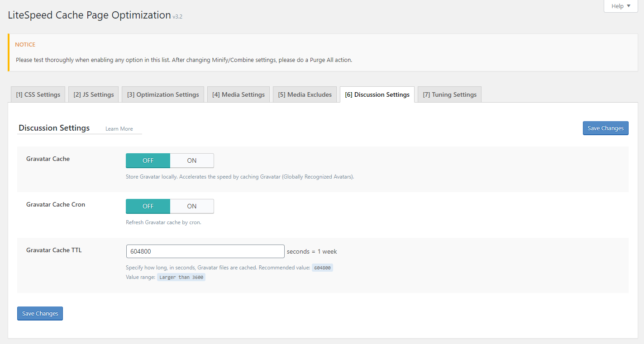The width and height of the screenshot is (644, 344).
Task: Click the top Save Changes button
Action: coord(606,128)
